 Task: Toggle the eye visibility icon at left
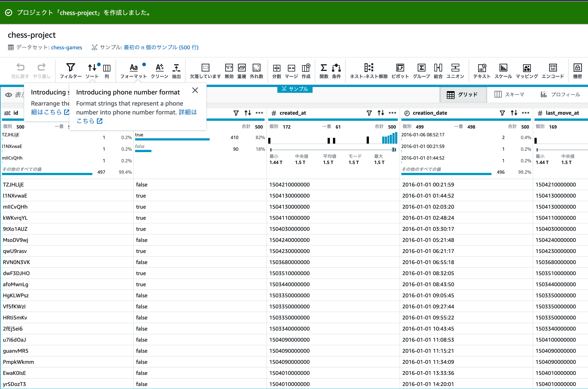9,95
